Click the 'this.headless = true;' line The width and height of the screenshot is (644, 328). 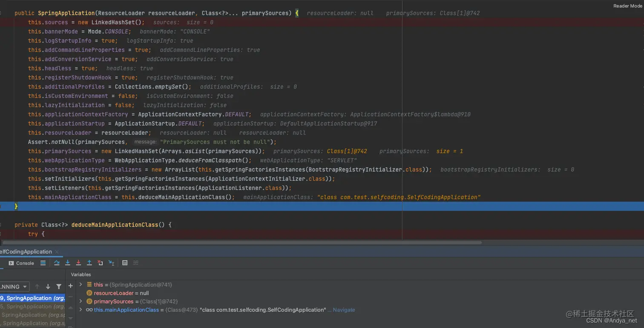click(63, 68)
